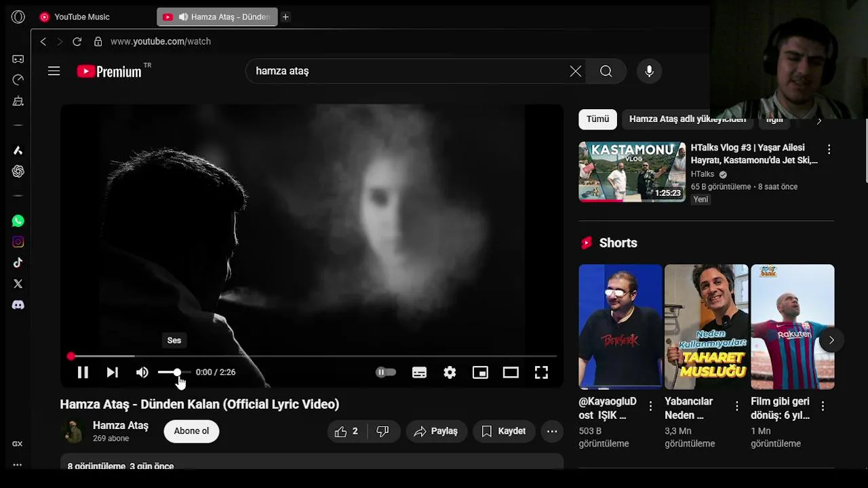Share the video via Paylaş
This screenshot has height=488, width=868.
click(x=436, y=431)
